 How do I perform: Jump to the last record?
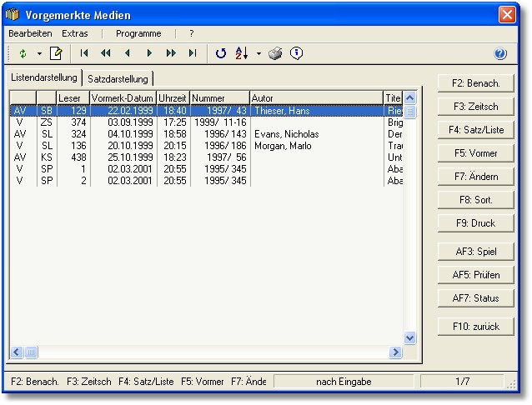193,53
